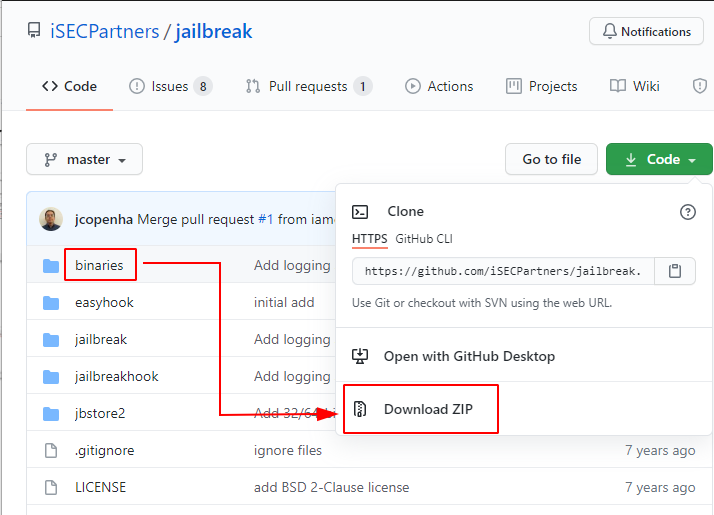Copy the clone URL with clipboard icon

(675, 271)
